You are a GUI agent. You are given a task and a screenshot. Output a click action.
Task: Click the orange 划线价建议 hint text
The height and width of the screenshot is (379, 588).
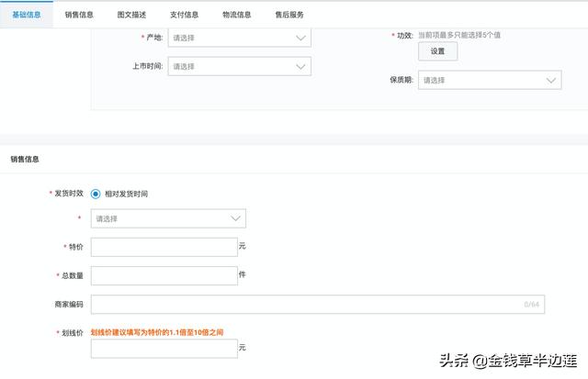pyautogui.click(x=157, y=332)
